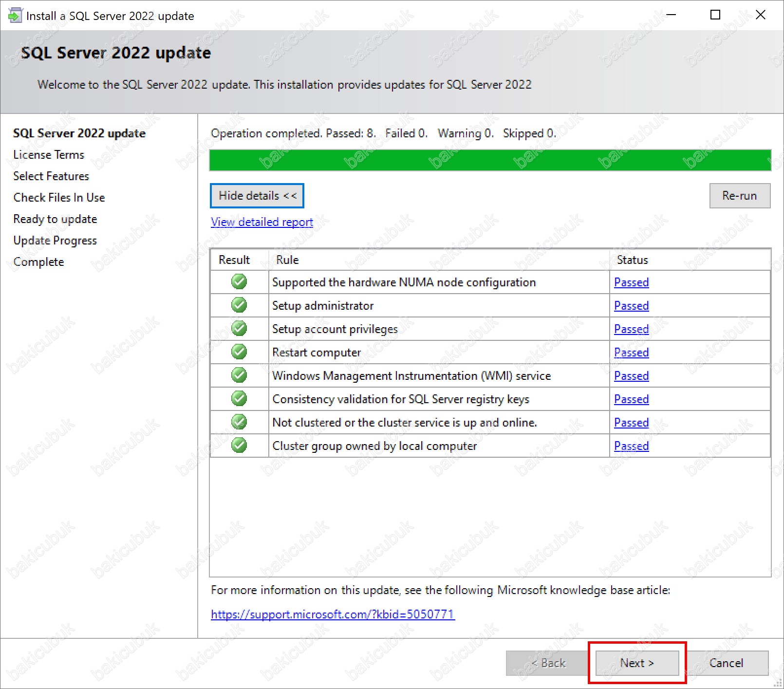Open Passed status for WMI service rule
This screenshot has width=784, height=689.
pyautogui.click(x=632, y=376)
